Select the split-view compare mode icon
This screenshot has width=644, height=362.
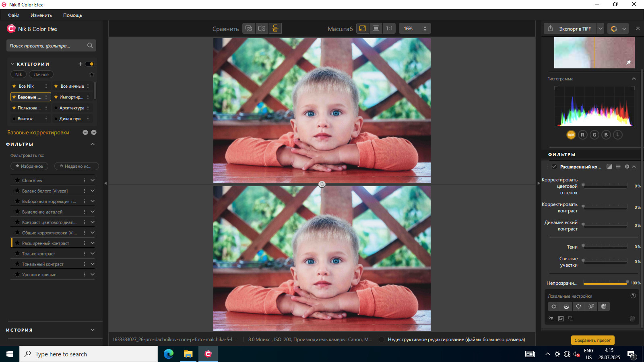pos(262,29)
